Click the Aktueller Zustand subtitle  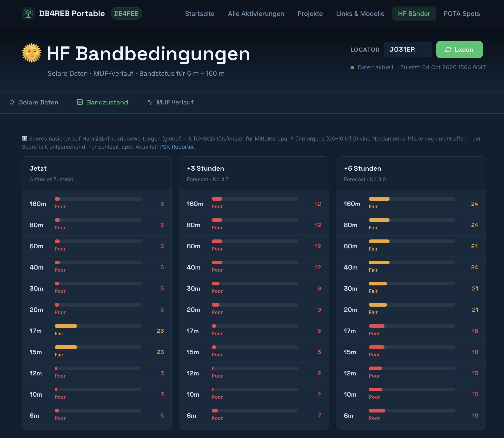pyautogui.click(x=51, y=179)
